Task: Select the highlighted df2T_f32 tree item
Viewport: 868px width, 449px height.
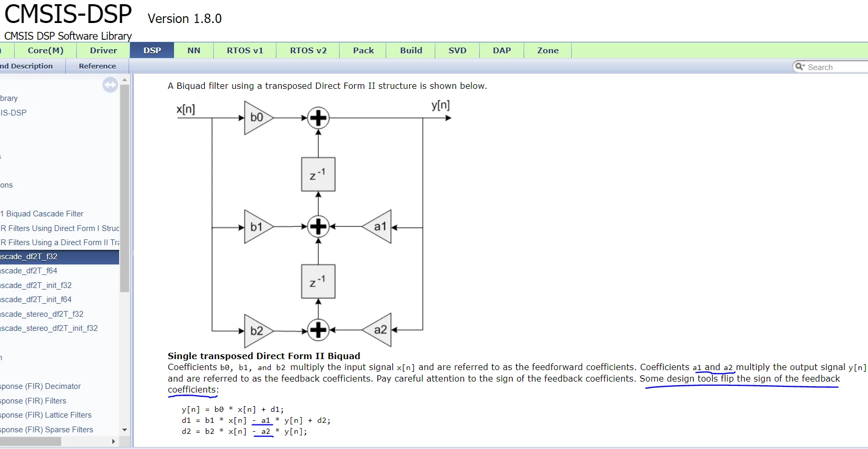Action: pyautogui.click(x=60, y=257)
